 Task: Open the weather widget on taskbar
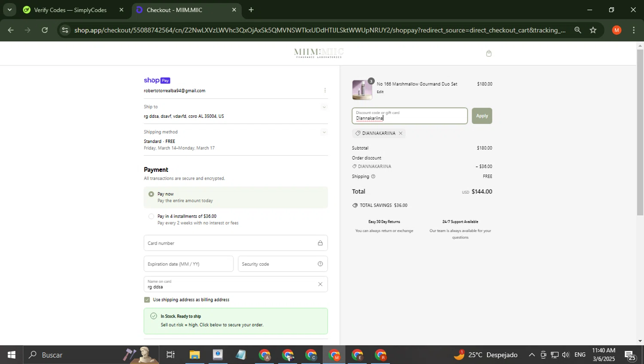(486, 355)
